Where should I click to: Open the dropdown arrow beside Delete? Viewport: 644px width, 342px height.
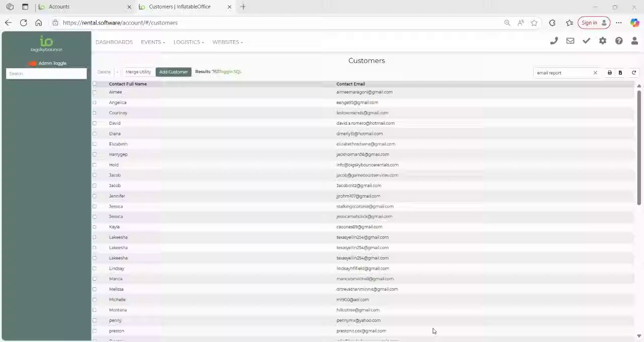117,72
